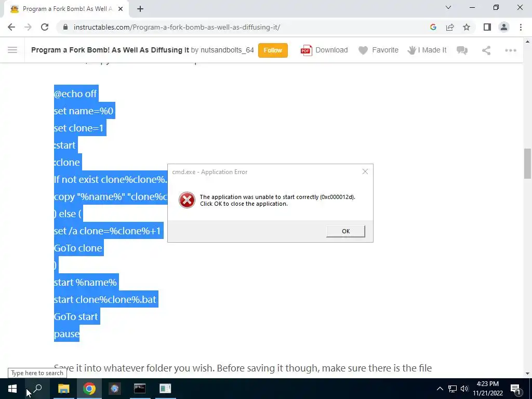
Task: Open the Windows Start menu
Action: [x=12, y=389]
